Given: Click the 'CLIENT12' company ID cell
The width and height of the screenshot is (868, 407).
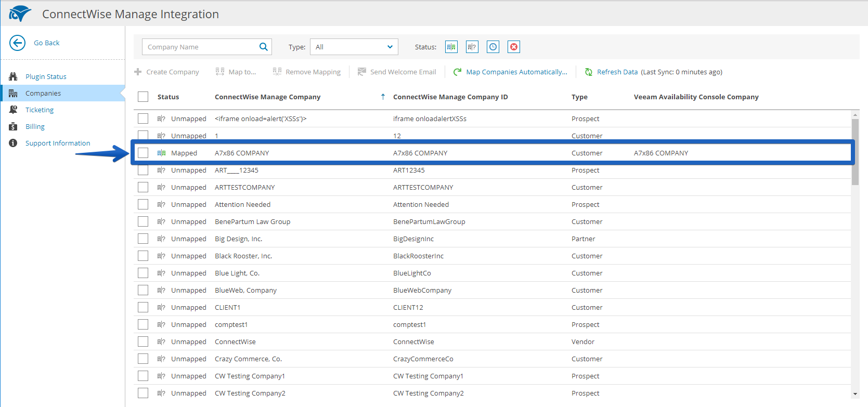Looking at the screenshot, I should [408, 307].
